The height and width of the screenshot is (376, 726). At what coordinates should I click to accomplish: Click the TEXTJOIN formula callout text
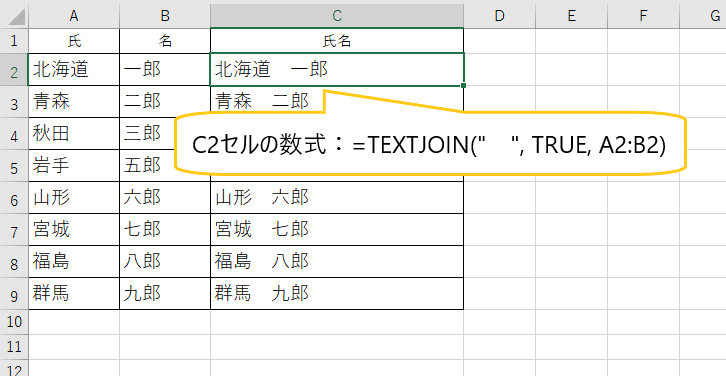coord(429,146)
